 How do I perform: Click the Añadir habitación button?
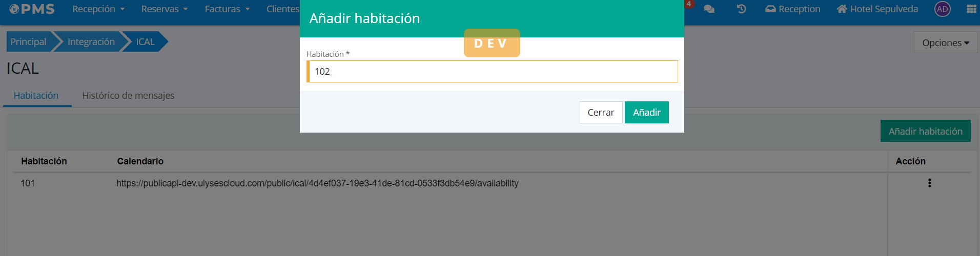pyautogui.click(x=925, y=132)
